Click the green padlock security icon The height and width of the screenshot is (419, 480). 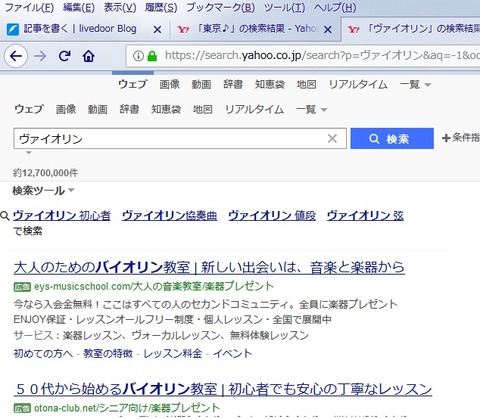coord(152,56)
